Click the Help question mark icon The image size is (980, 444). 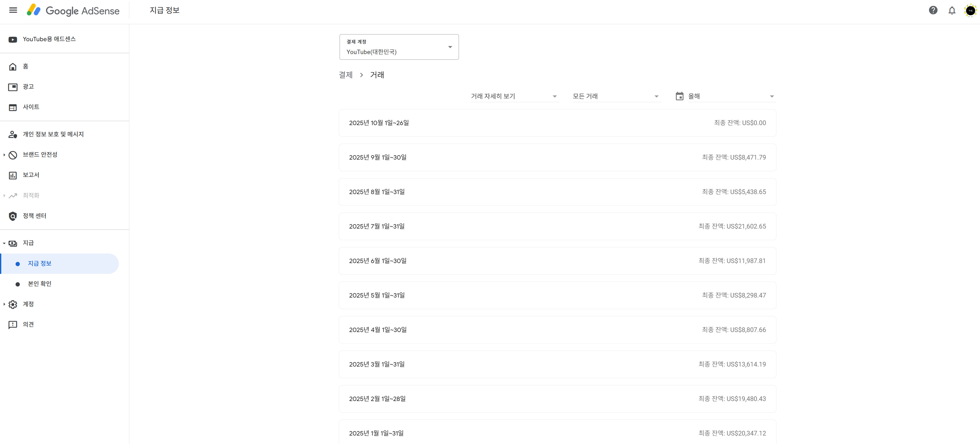[933, 10]
